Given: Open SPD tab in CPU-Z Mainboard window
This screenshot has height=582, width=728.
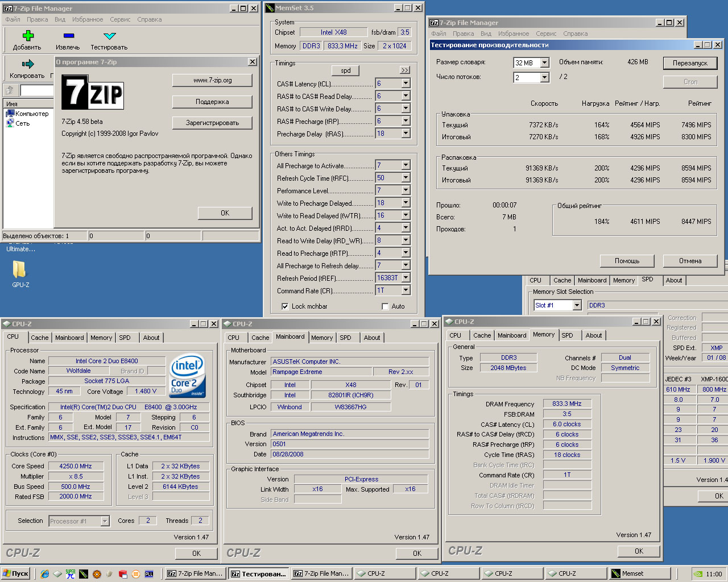Looking at the screenshot, I should coord(345,338).
